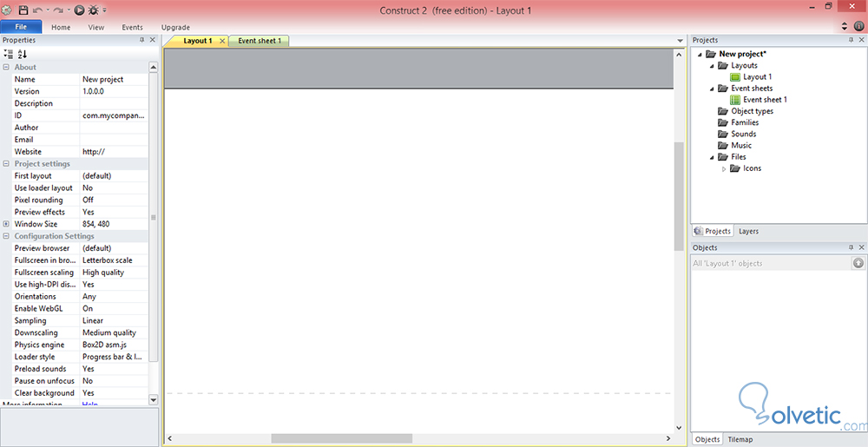Open the Upgrade ribbon tab
This screenshot has width=868, height=447.
(175, 27)
